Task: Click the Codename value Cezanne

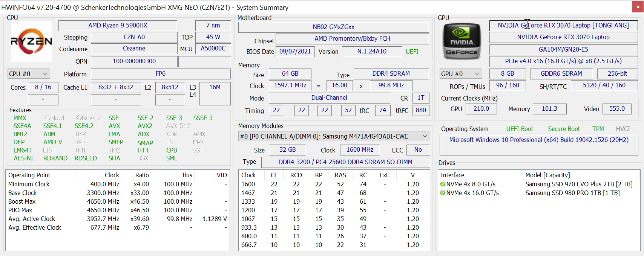Action: pyautogui.click(x=134, y=49)
